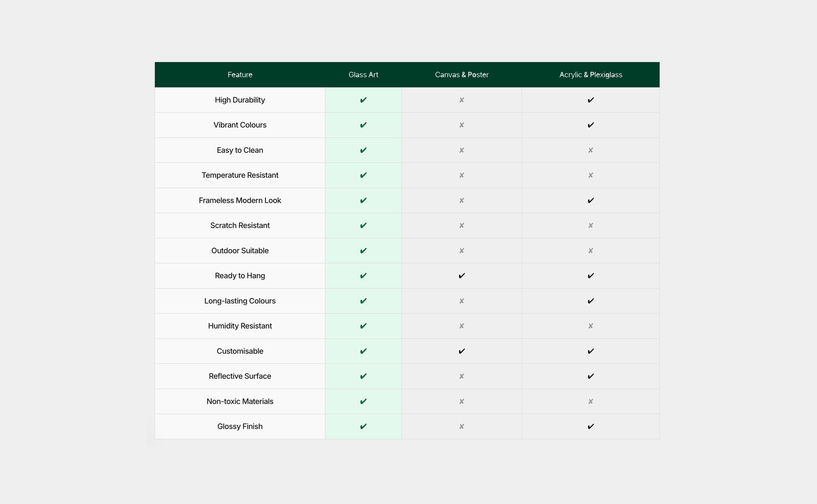Click the Glass Art column header

click(363, 75)
